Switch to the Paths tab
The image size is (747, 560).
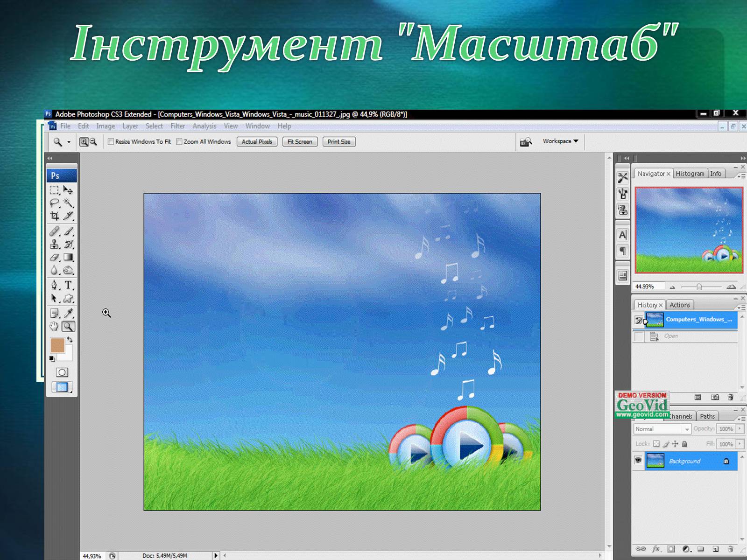point(707,416)
